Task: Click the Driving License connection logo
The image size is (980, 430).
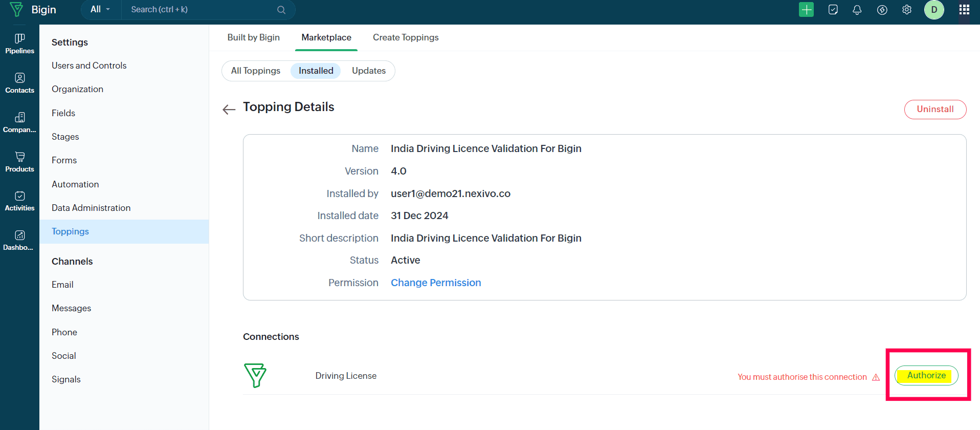Action: point(255,375)
